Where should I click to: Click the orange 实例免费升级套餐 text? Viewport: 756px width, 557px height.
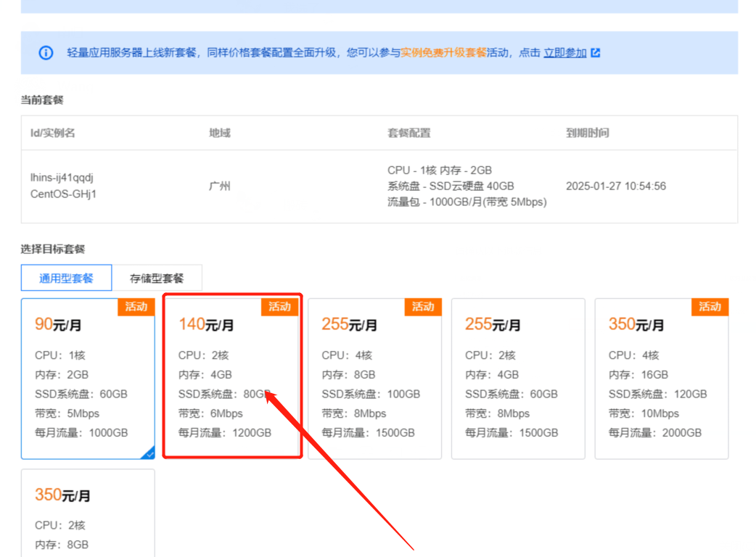tap(443, 52)
